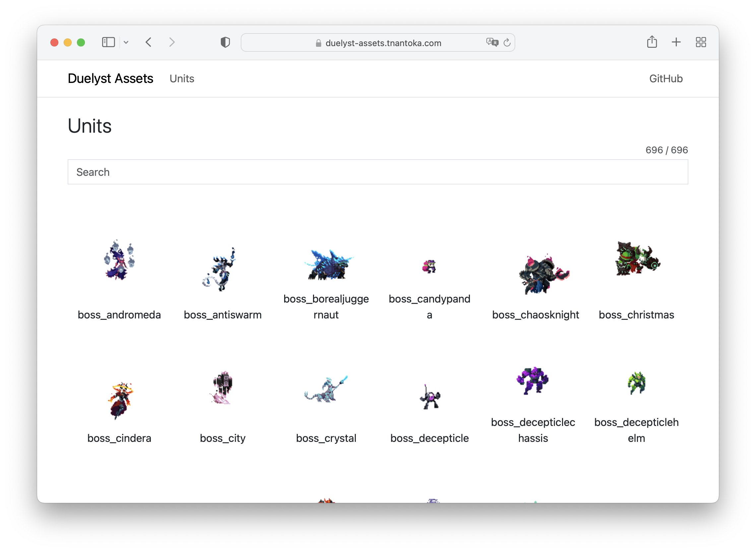This screenshot has width=756, height=552.
Task: Open a new tab with the plus icon
Action: pyautogui.click(x=676, y=42)
